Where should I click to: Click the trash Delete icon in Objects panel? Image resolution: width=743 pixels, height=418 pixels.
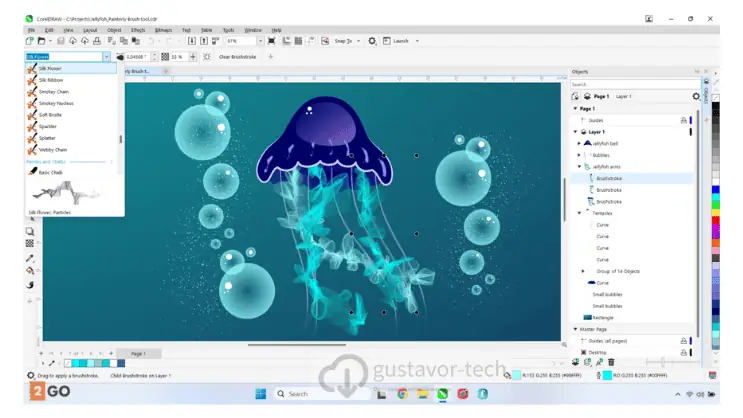(x=611, y=362)
